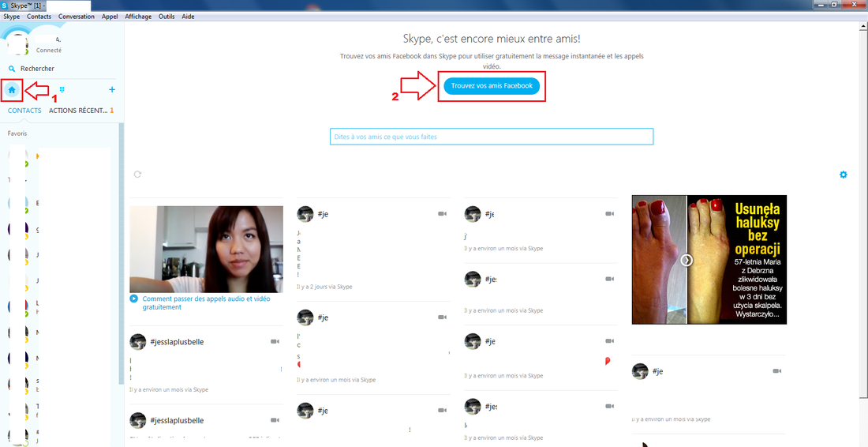
Task: Play the video tutorial via its play icon
Action: point(133,299)
